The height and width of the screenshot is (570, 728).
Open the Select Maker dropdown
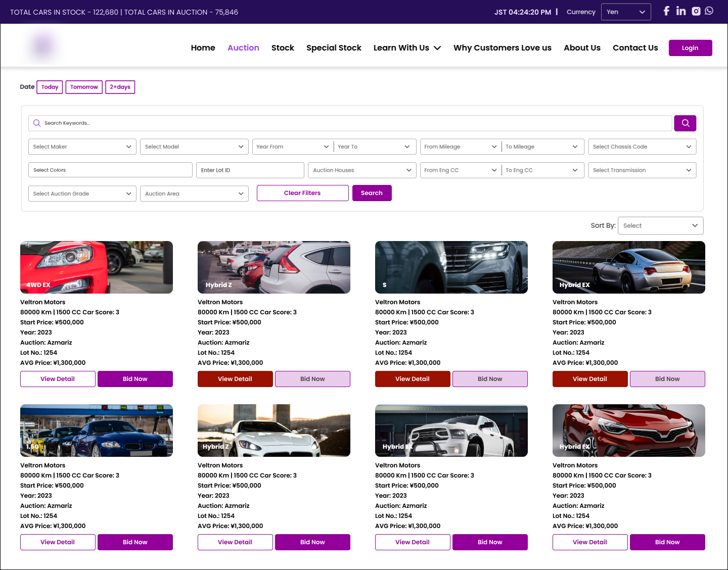pos(82,147)
